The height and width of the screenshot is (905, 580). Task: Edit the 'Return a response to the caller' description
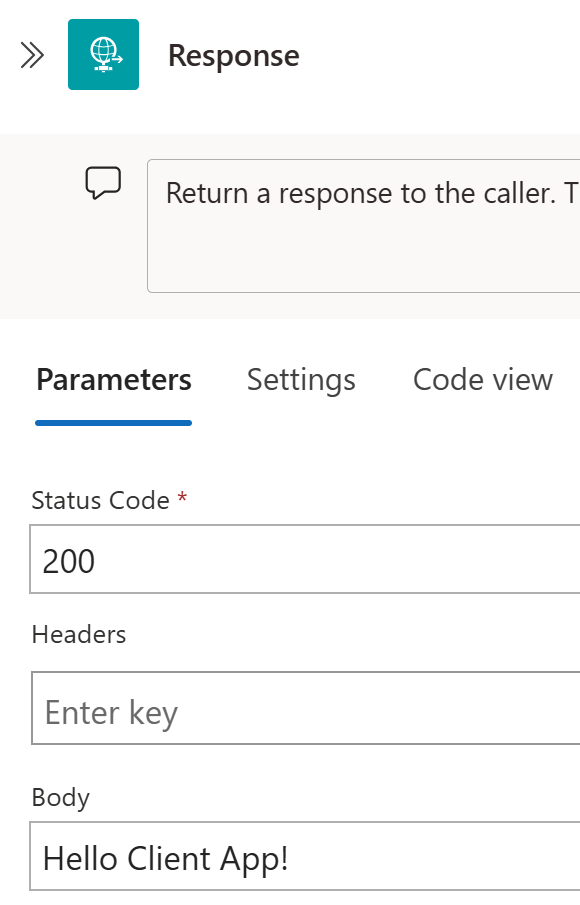coord(364,226)
